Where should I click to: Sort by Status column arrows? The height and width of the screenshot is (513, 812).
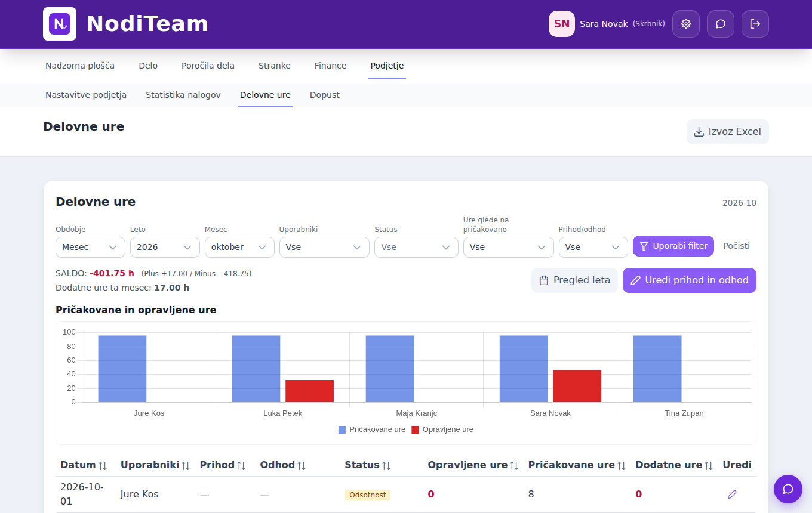click(x=386, y=465)
